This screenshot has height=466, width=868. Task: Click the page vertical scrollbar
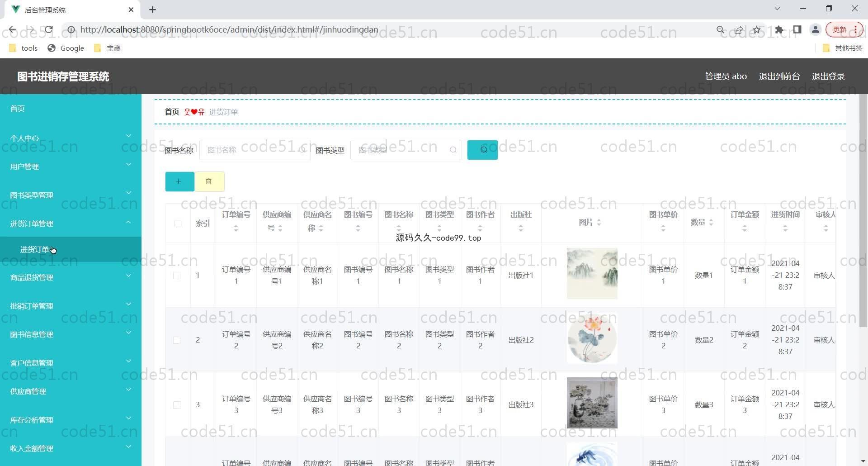point(863,210)
